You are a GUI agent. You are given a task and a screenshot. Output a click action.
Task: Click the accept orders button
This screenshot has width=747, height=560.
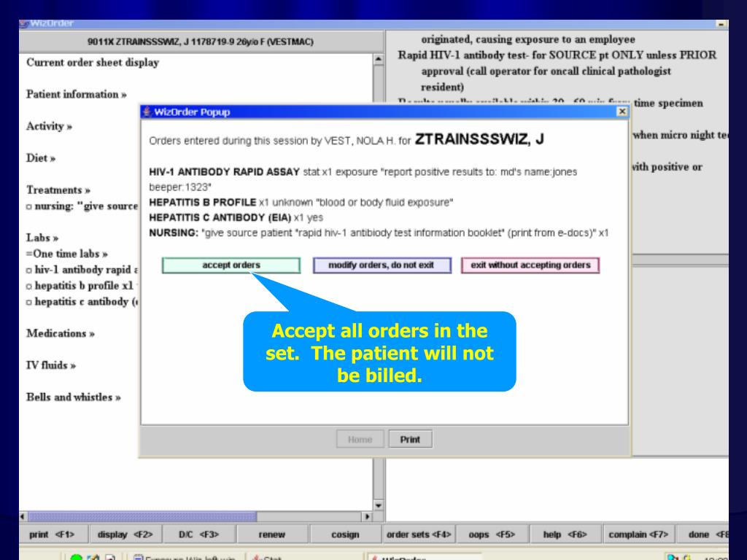click(231, 265)
